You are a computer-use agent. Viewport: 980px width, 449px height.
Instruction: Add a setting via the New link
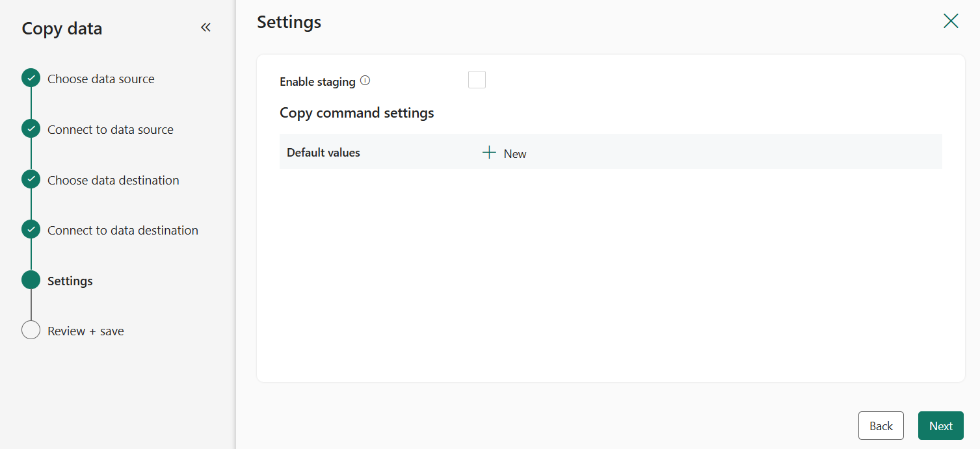coord(514,153)
